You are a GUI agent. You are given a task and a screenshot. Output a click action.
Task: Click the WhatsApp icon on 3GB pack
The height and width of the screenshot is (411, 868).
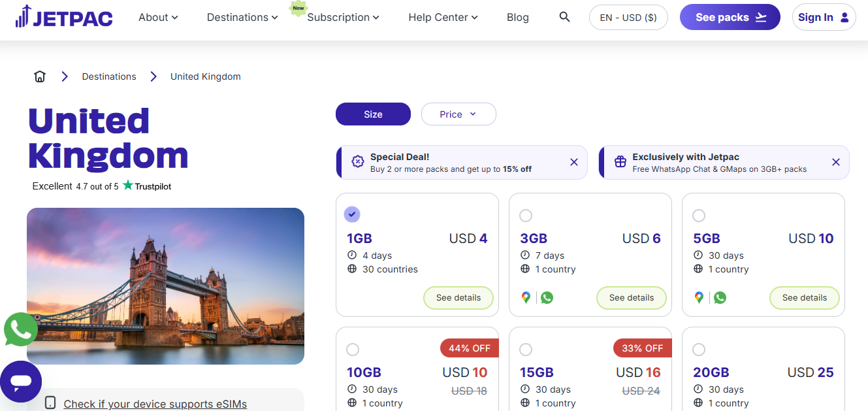point(547,297)
